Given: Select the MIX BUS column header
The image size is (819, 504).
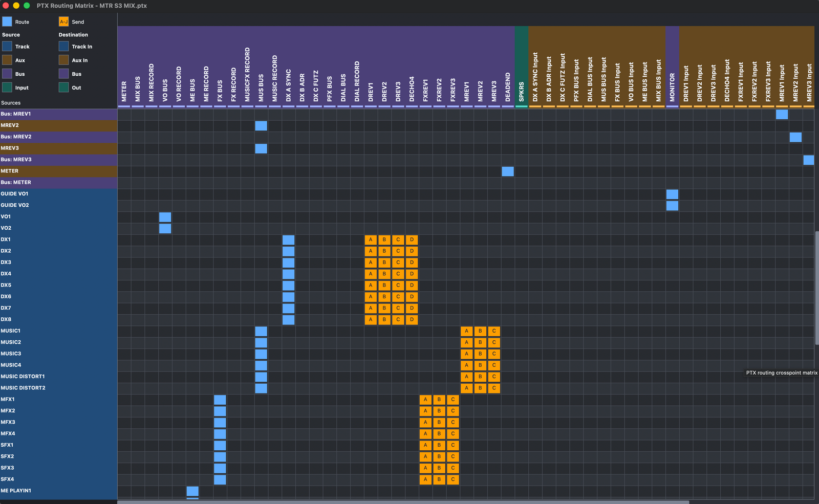Looking at the screenshot, I should tap(138, 67).
